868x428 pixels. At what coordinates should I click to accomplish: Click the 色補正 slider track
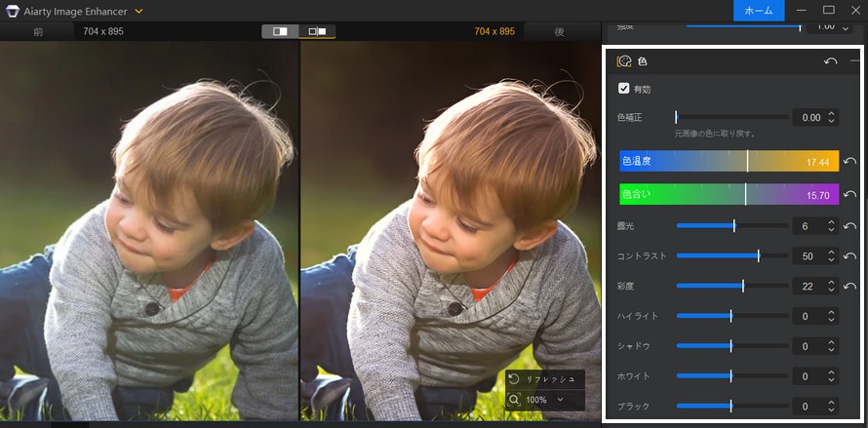(x=731, y=117)
